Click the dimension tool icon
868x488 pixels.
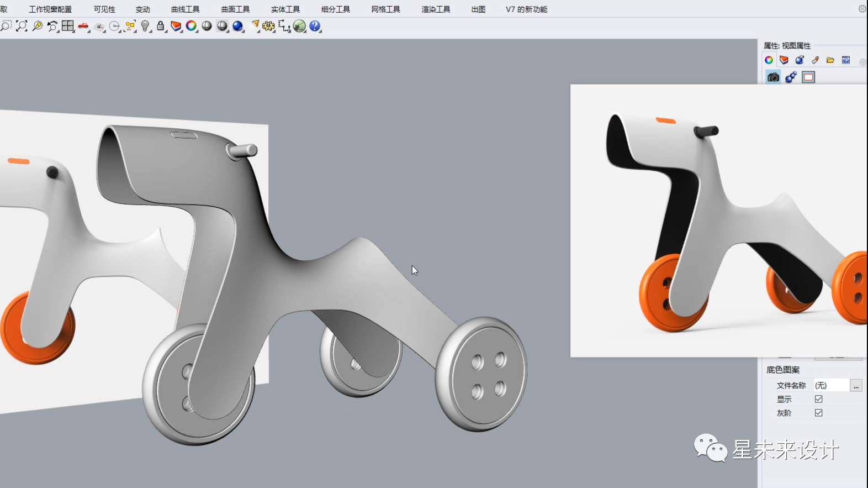click(284, 26)
